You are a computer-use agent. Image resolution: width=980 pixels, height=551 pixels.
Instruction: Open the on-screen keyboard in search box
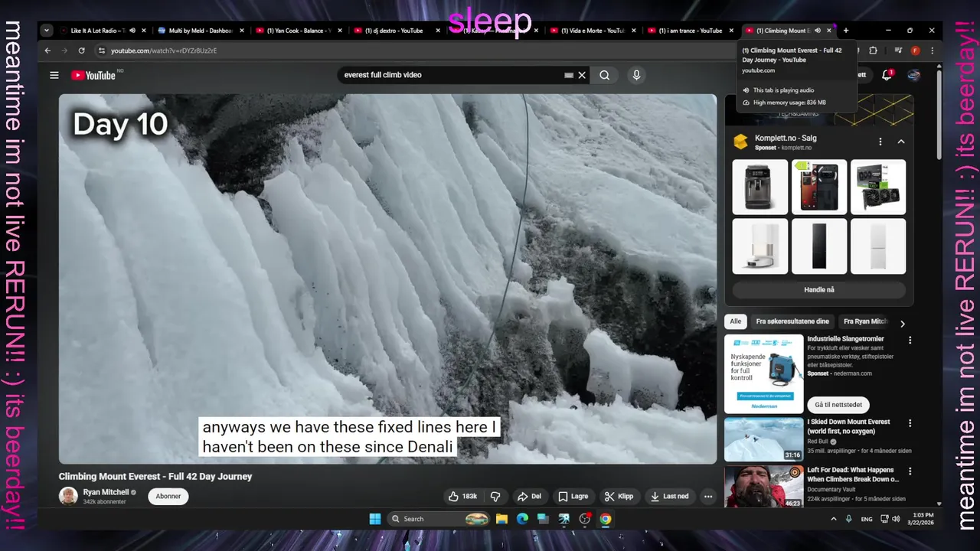click(x=569, y=75)
